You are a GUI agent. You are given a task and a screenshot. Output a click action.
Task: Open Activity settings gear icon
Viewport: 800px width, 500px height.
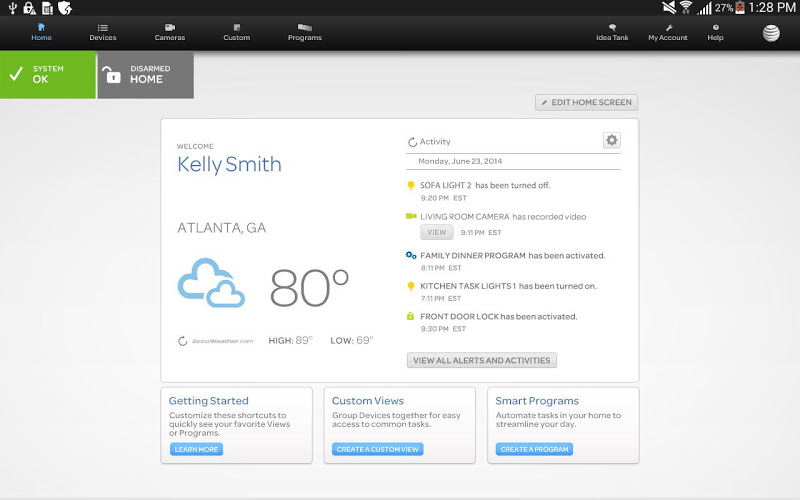pyautogui.click(x=611, y=140)
